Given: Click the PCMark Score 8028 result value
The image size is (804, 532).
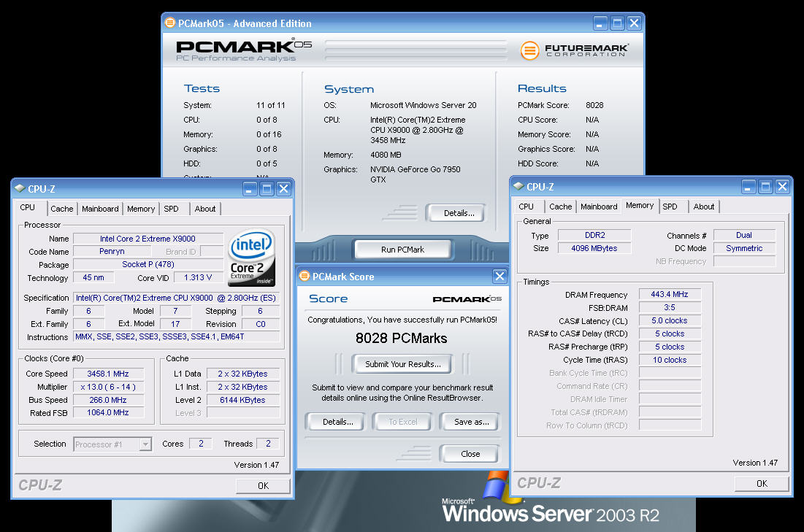Looking at the screenshot, I should pyautogui.click(x=595, y=105).
